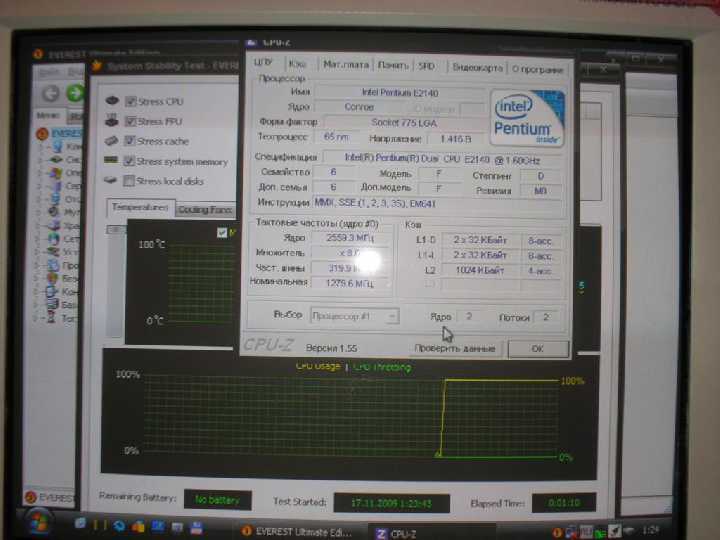Click the Stress local disks drive icon
Image resolution: width=720 pixels, height=540 pixels.
[x=110, y=180]
